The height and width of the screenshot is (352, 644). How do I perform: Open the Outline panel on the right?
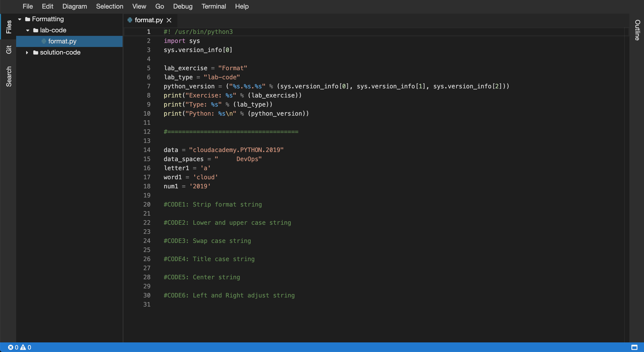[x=637, y=30]
